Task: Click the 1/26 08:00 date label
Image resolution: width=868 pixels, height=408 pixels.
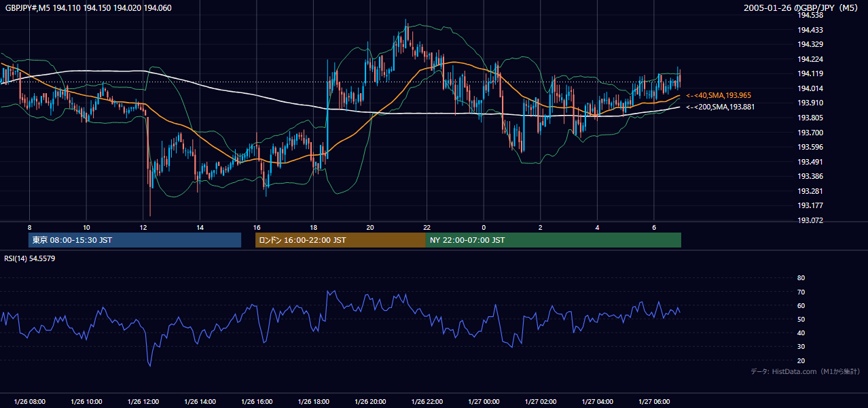Action: pyautogui.click(x=29, y=402)
